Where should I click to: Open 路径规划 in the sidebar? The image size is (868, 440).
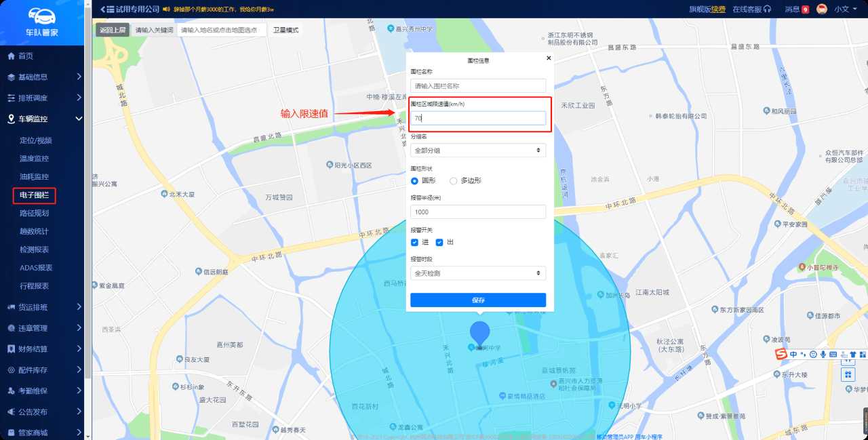pos(34,214)
